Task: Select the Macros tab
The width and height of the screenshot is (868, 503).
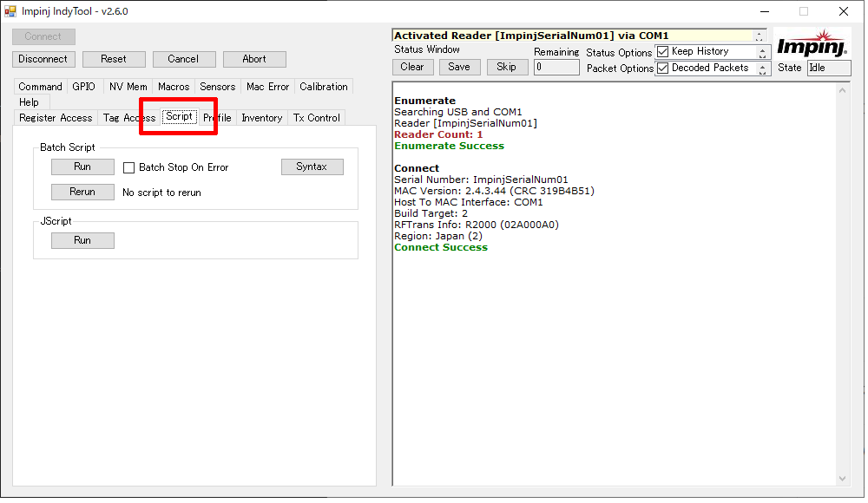Action: click(174, 87)
